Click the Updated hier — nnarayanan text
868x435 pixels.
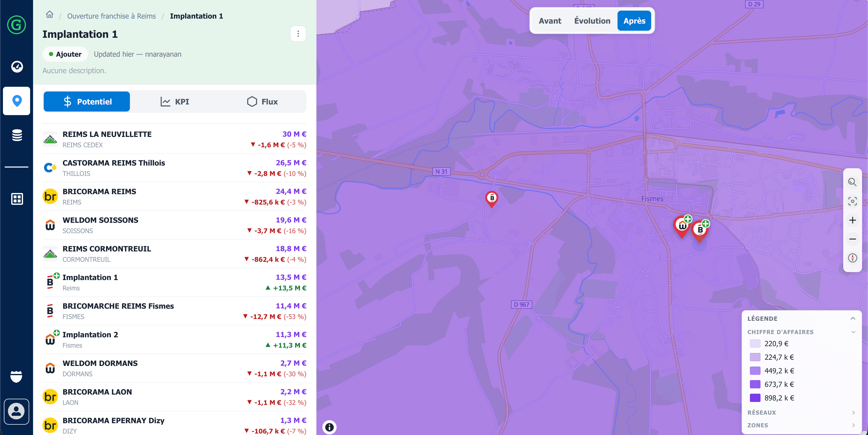(138, 54)
